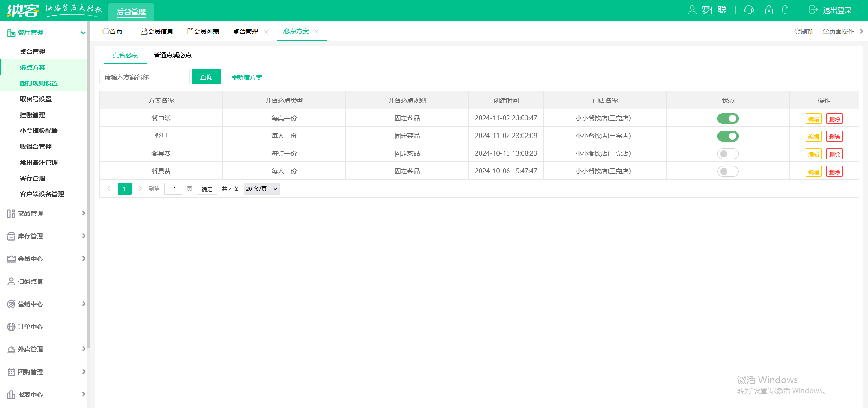Click the 库存管理 box icon

pyautogui.click(x=11, y=236)
